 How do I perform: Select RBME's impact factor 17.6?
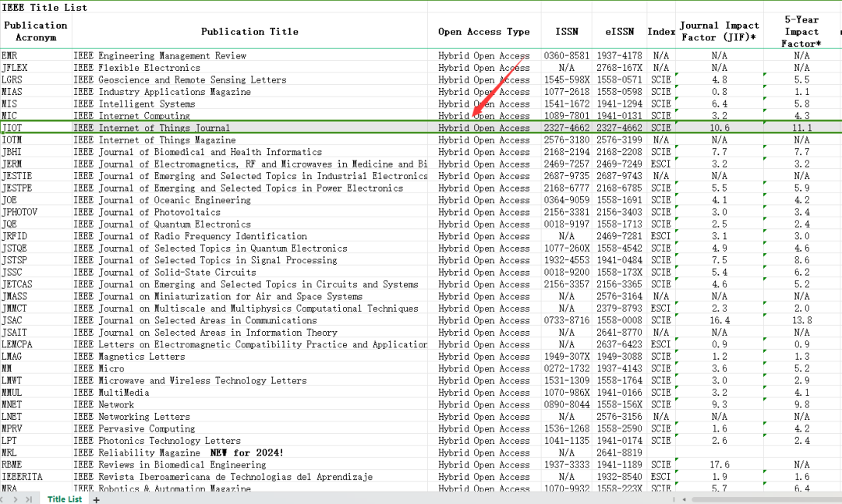[720, 464]
